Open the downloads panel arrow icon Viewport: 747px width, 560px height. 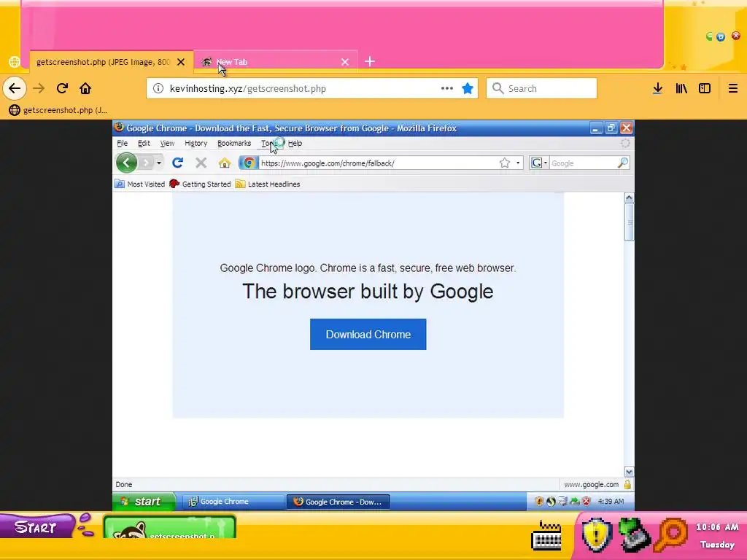(657, 88)
